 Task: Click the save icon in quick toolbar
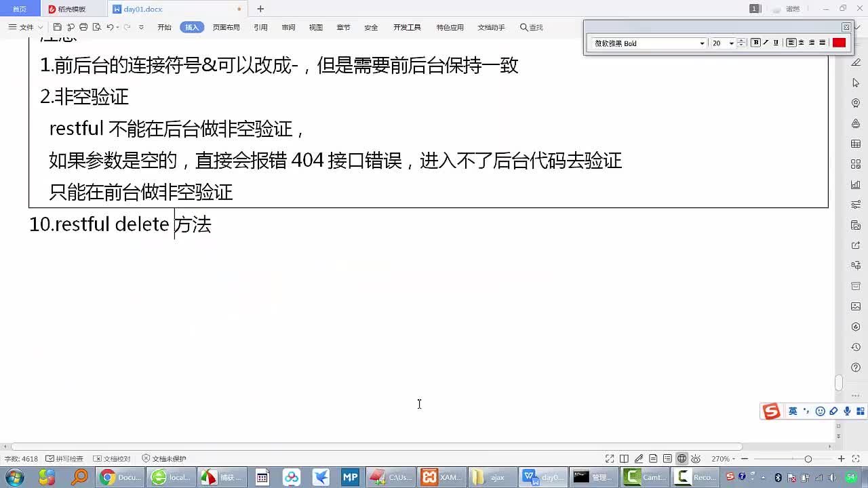click(x=58, y=27)
